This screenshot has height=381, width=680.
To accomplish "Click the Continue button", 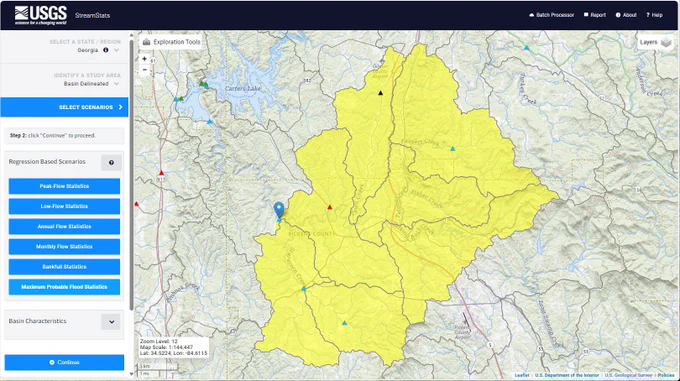I will coord(64,362).
